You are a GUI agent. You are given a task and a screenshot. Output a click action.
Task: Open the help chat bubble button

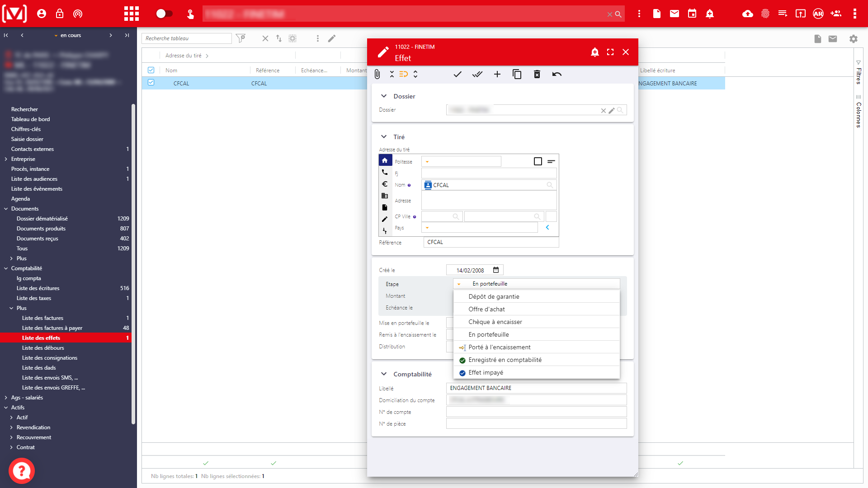click(22, 471)
